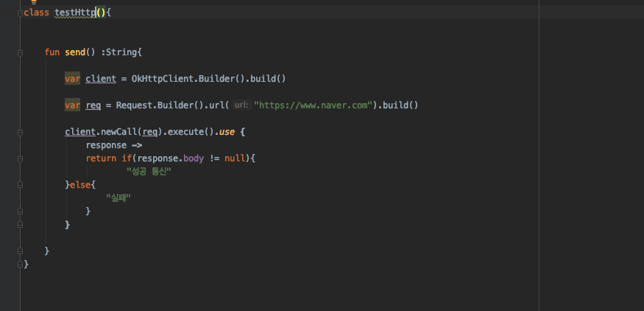Click the variable "req" in its declaration
Image resolution: width=644 pixels, height=311 pixels.
point(93,105)
